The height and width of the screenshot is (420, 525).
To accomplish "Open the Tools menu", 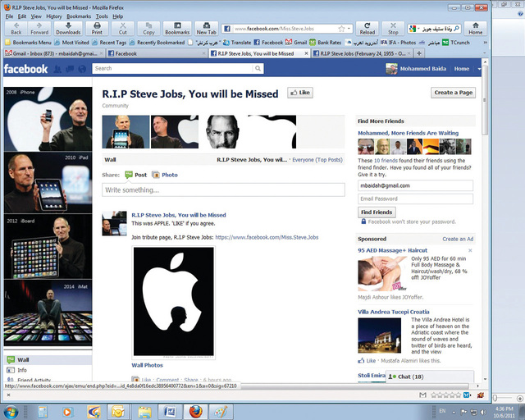I will coord(102,16).
